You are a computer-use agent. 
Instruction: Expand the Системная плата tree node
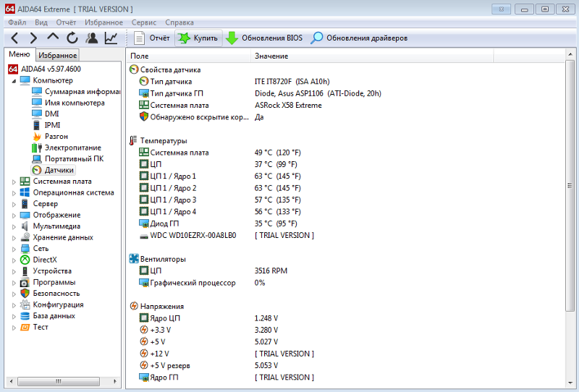coord(14,182)
